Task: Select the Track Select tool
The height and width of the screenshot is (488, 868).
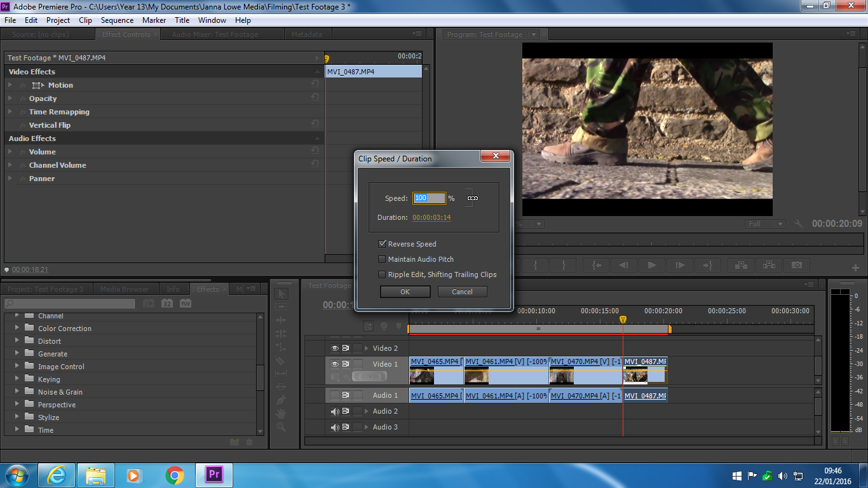Action: (x=281, y=307)
